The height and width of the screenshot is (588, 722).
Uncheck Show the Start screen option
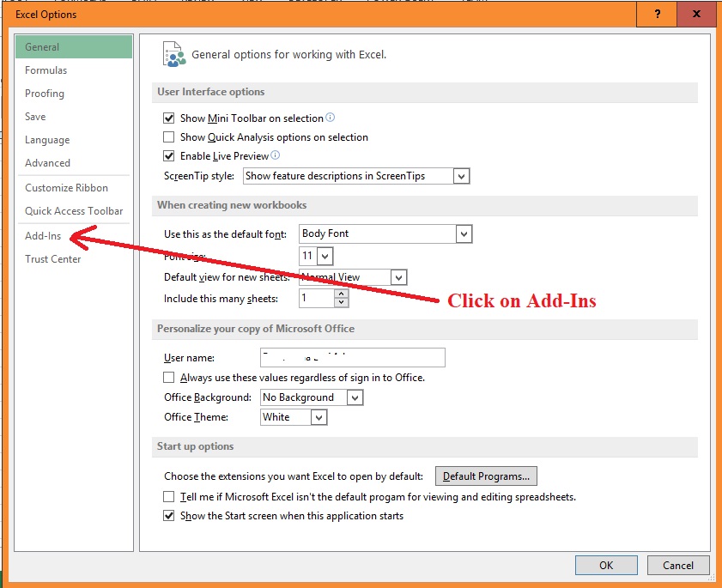click(x=167, y=516)
